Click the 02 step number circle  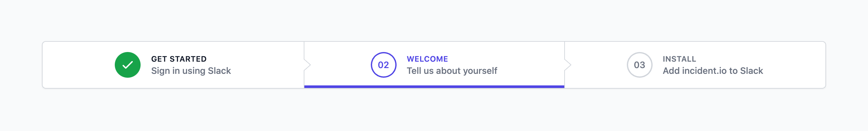(383, 65)
